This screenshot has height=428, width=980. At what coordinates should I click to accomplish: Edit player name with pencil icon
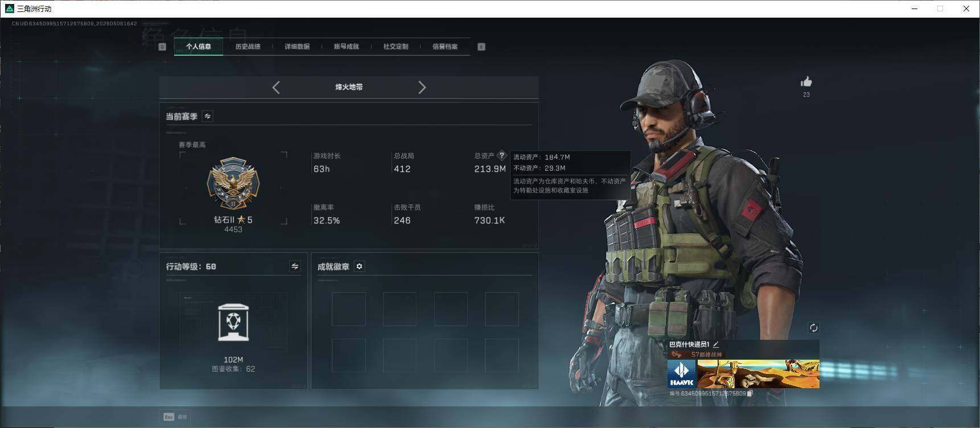coord(716,344)
